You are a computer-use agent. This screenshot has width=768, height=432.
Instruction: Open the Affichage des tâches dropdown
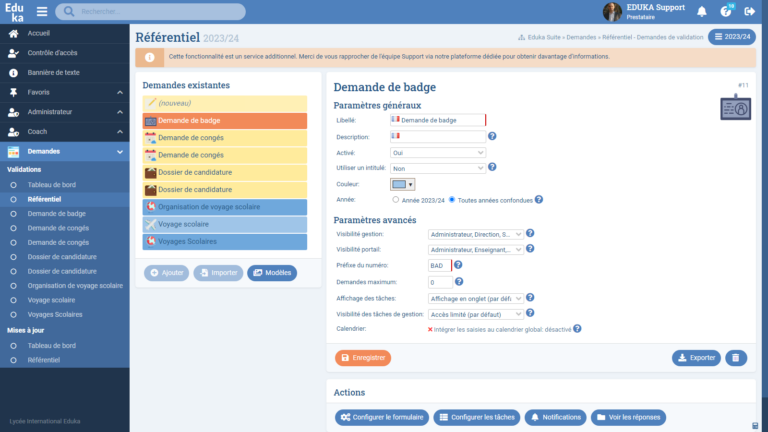point(476,299)
